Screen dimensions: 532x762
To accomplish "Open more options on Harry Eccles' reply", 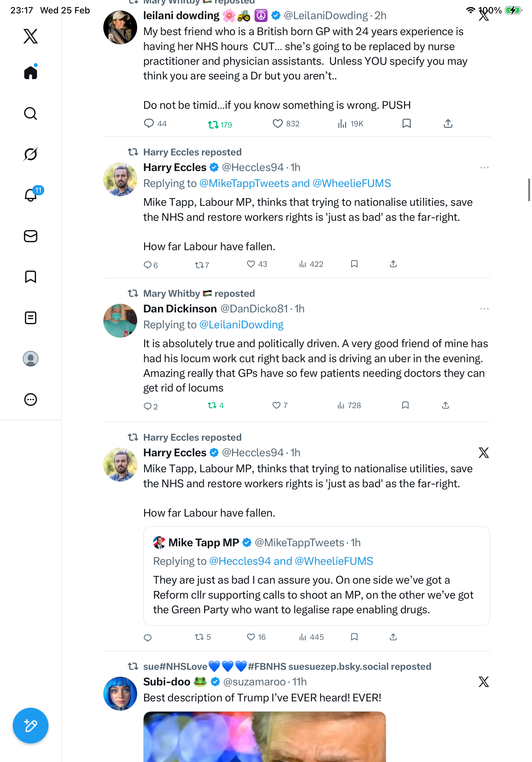I will click(x=484, y=168).
